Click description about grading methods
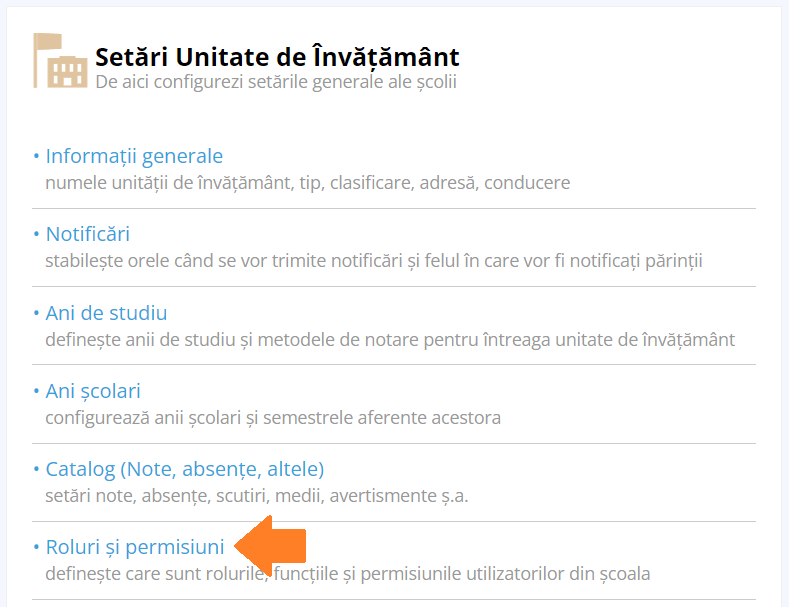The image size is (789, 607). [x=389, y=339]
